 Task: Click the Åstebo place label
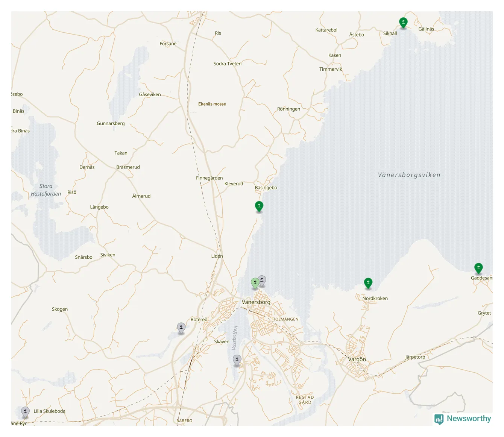(357, 35)
